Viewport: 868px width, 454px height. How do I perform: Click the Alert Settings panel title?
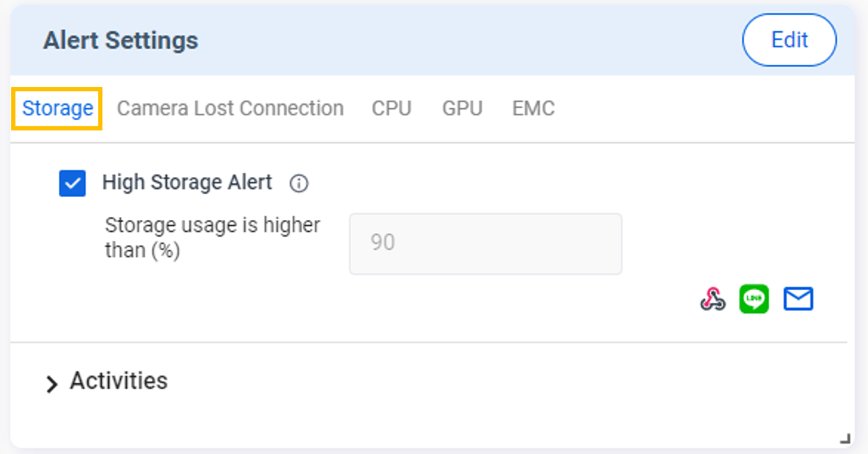tap(121, 40)
